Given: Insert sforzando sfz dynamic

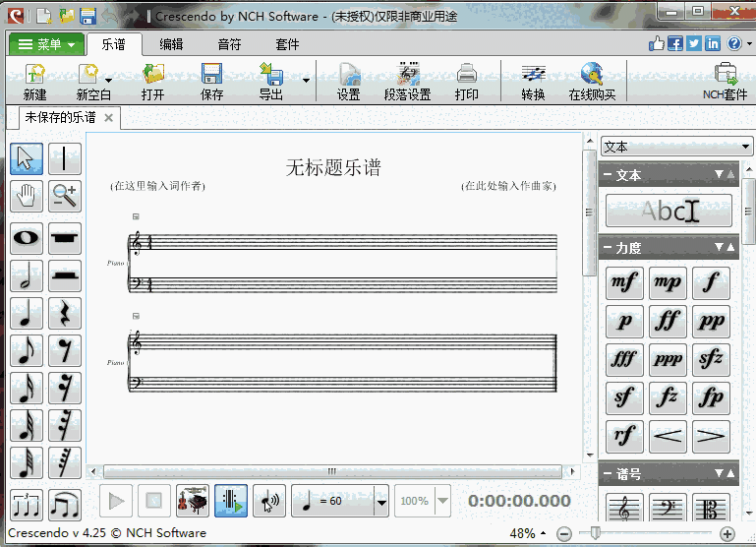Looking at the screenshot, I should pyautogui.click(x=711, y=360).
